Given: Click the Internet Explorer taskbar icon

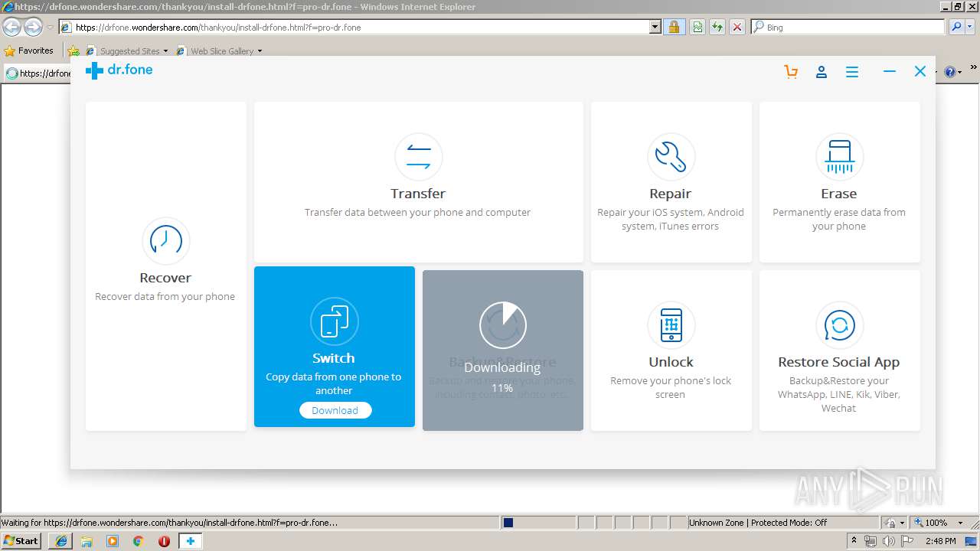Looking at the screenshot, I should [x=61, y=541].
